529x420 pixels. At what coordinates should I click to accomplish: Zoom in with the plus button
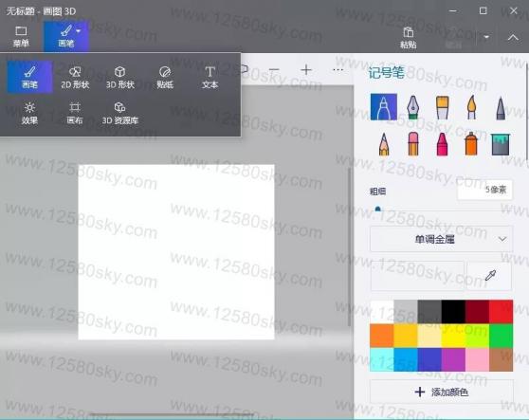point(306,70)
